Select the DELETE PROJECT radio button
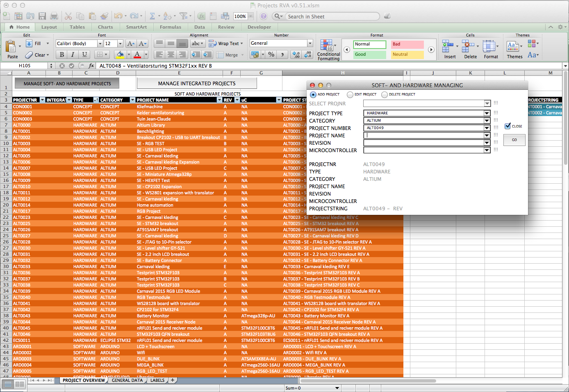The image size is (569, 392). pos(385,95)
